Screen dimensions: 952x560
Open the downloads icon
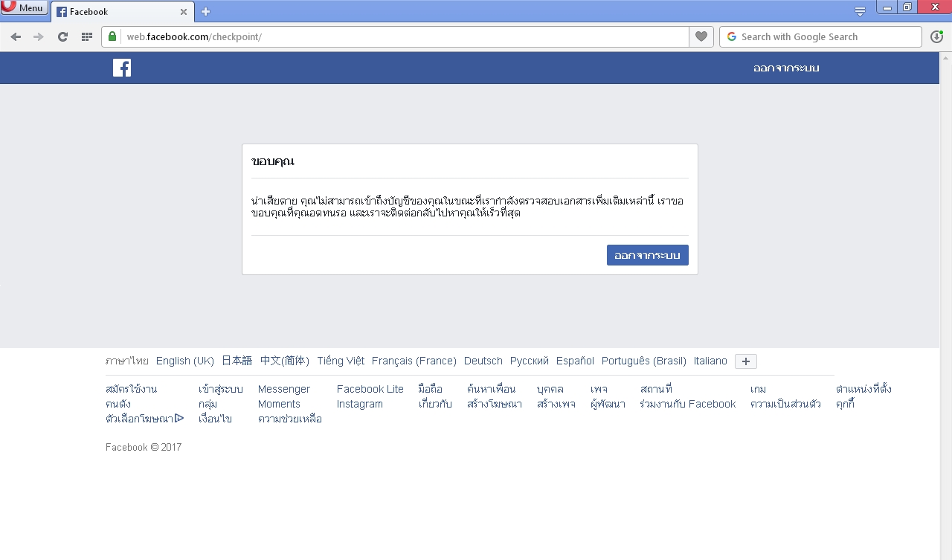pyautogui.click(x=936, y=36)
